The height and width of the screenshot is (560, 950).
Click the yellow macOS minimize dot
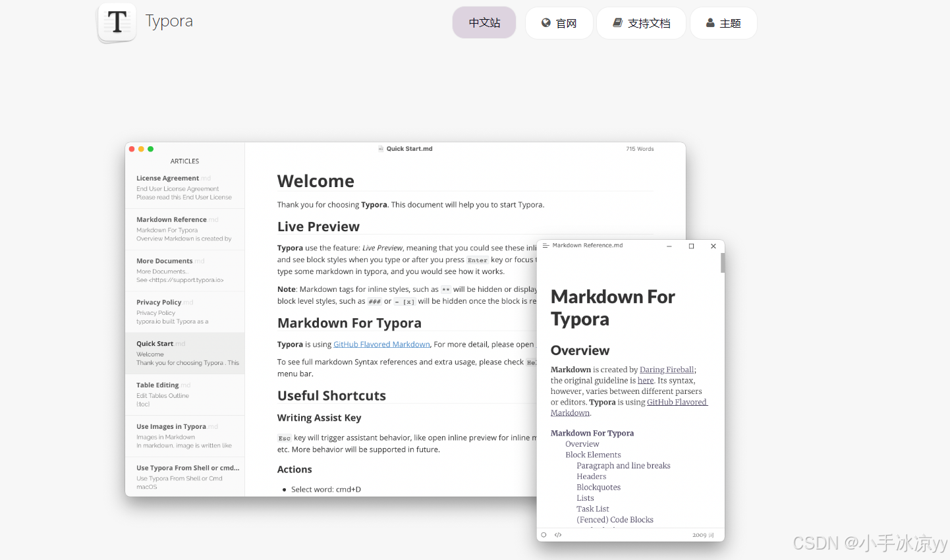141,149
